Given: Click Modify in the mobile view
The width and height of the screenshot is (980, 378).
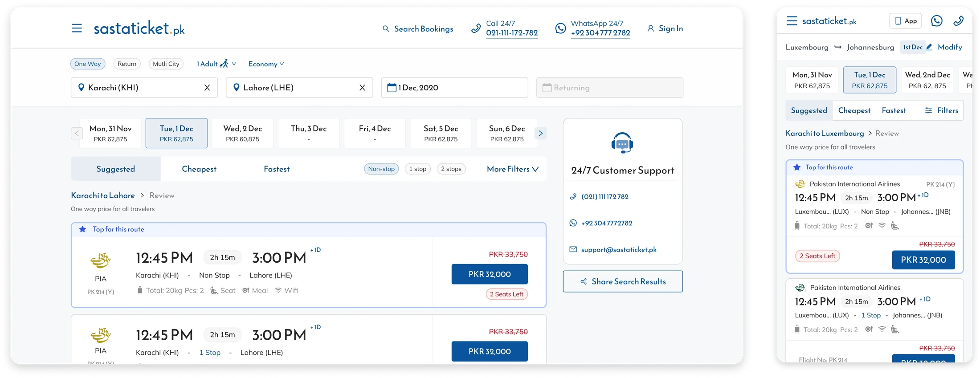Looking at the screenshot, I should tap(950, 47).
